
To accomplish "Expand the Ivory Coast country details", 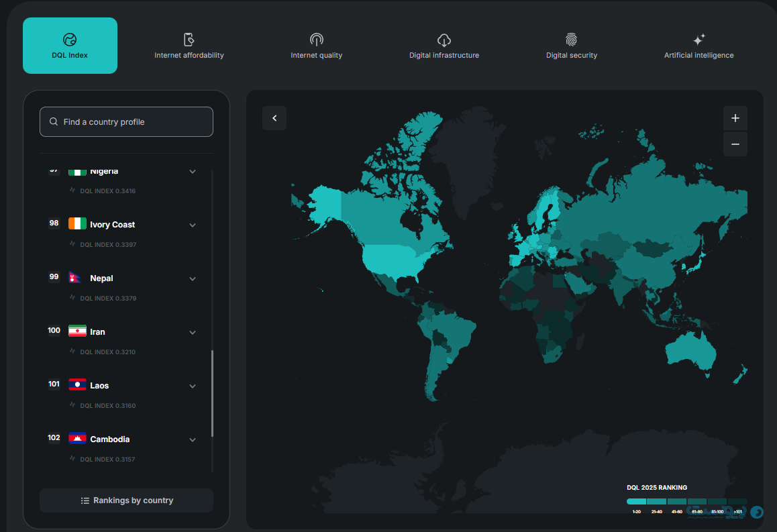I will (x=193, y=225).
